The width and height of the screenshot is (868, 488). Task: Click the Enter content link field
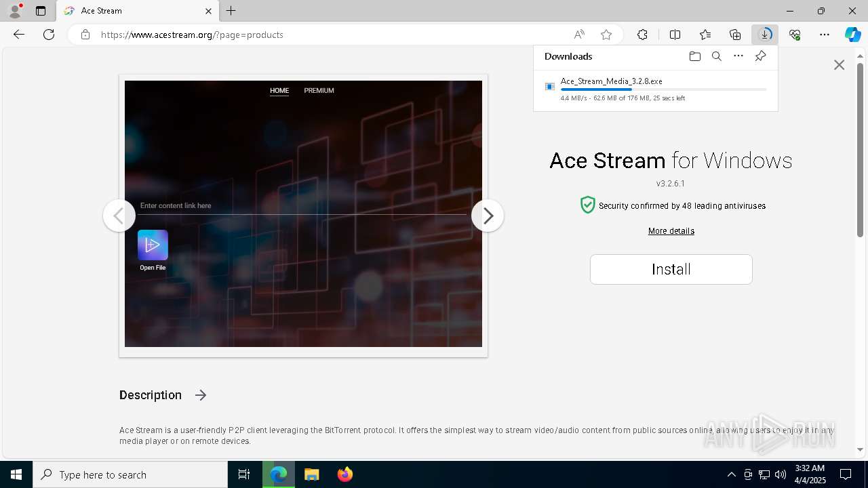click(x=302, y=206)
